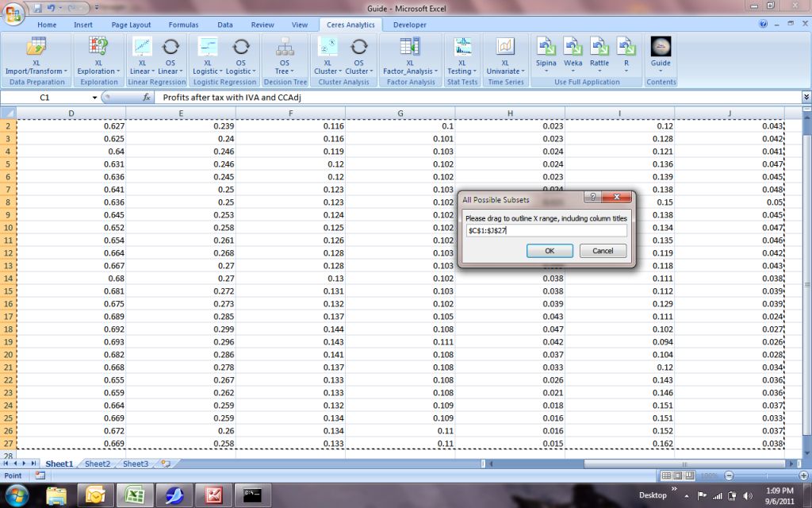Open XL Testing stat tests
Screen dimensions: 812x508
click(462, 56)
